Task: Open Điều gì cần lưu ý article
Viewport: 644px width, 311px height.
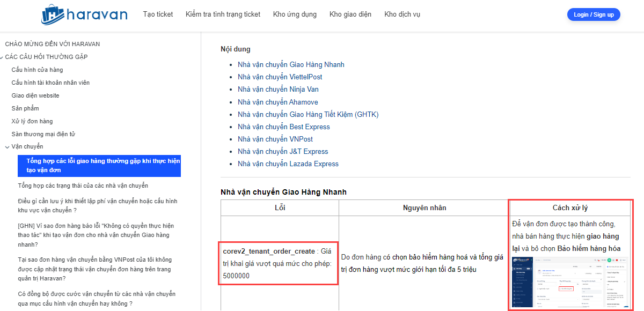Action: (98, 205)
